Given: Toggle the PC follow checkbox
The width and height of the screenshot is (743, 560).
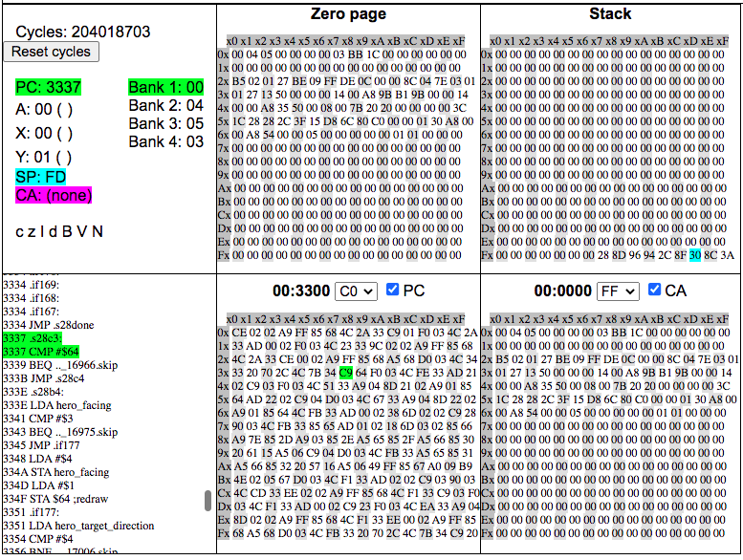Looking at the screenshot, I should pyautogui.click(x=393, y=290).
